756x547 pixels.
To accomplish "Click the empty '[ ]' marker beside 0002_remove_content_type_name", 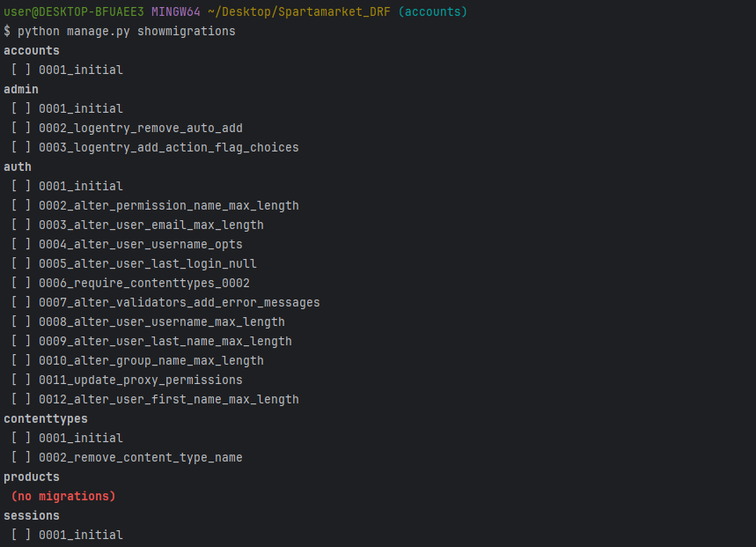I will click(x=21, y=458).
